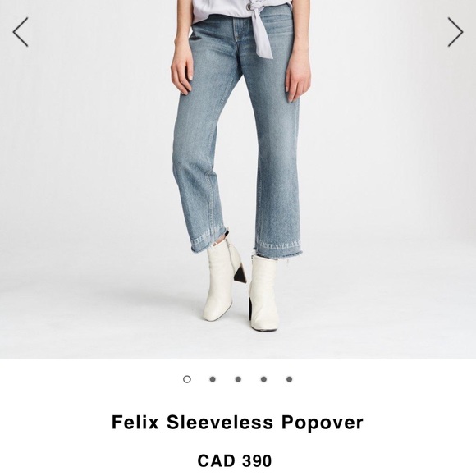
Task: Go to previous product image arrow
Action: [x=21, y=32]
